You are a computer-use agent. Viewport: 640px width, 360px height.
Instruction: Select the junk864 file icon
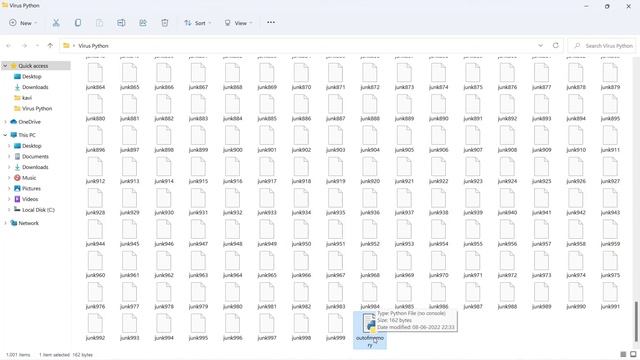[x=96, y=74]
